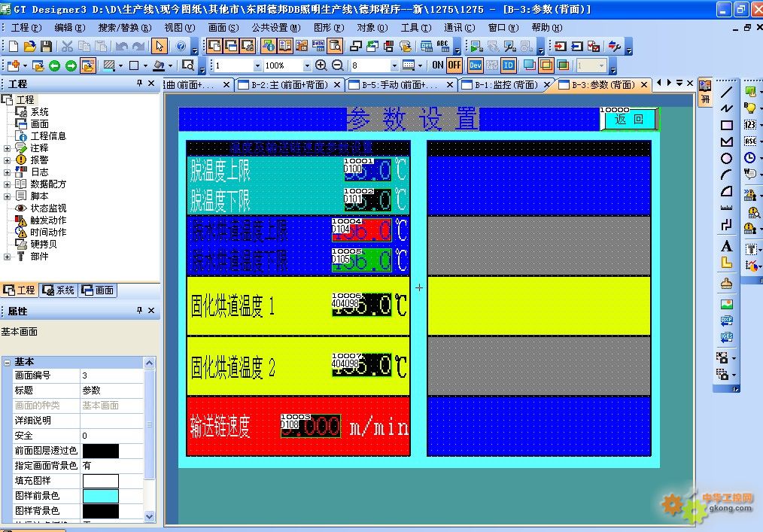Select the Circle shape tool
This screenshot has width=763, height=532.
(726, 158)
